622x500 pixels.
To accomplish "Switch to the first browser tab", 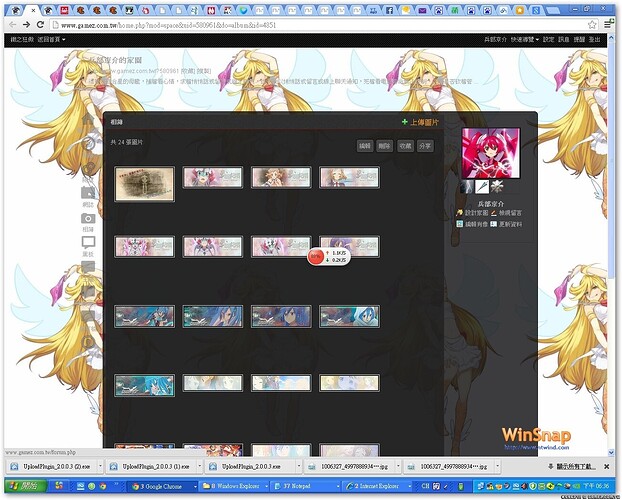I will [x=16, y=10].
